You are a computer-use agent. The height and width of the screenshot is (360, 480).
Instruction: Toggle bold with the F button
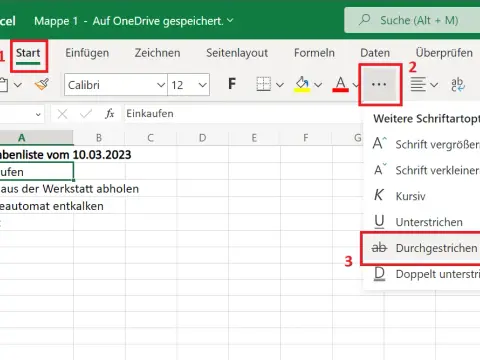coord(232,84)
